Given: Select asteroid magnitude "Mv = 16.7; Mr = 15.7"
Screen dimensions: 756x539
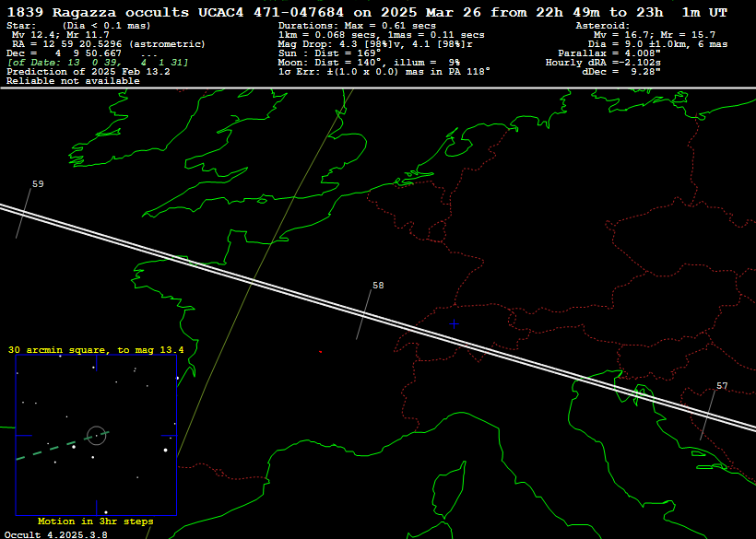Looking at the screenshot, I should pyautogui.click(x=655, y=35).
